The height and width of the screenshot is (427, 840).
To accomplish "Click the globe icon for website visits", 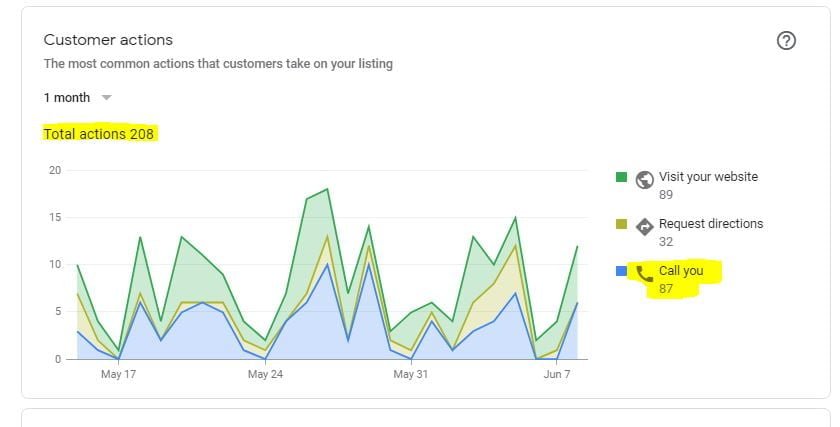I will [645, 180].
